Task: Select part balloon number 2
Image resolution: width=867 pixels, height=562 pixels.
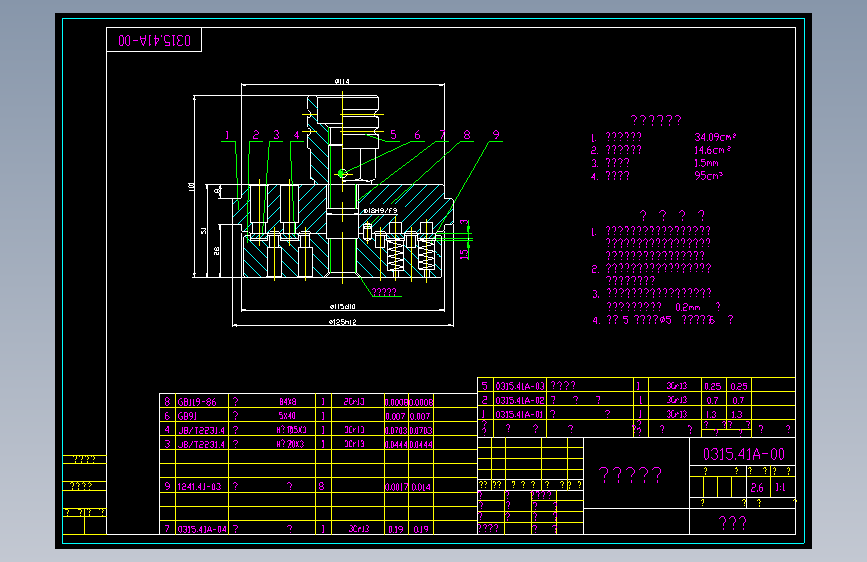Action: click(x=255, y=135)
